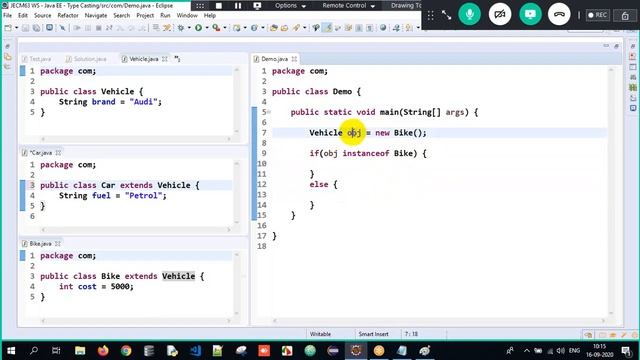Click the Run Last Tool red toolbox icon
Viewport: 640px width, 360px height.
point(216,28)
